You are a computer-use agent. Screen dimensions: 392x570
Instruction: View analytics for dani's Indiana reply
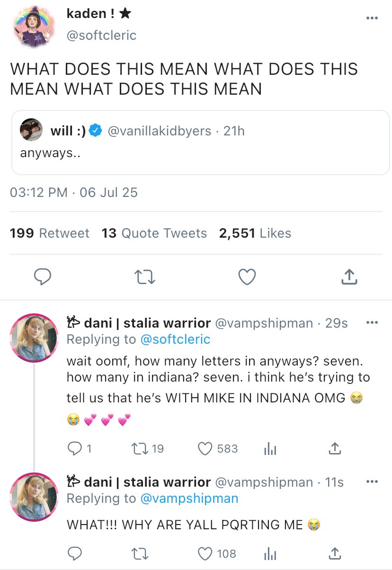pos(269,448)
